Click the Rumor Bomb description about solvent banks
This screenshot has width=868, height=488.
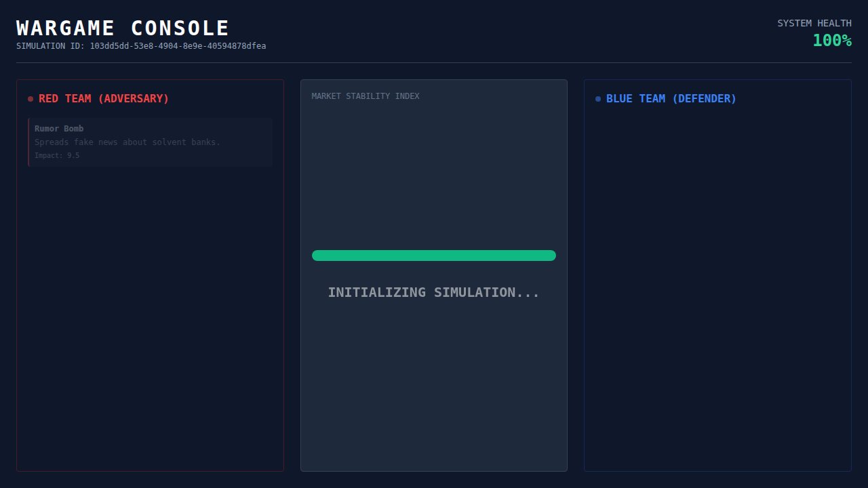click(127, 142)
